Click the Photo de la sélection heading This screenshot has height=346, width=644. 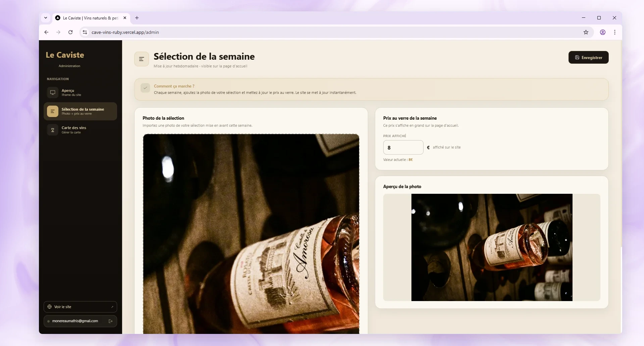(163, 118)
